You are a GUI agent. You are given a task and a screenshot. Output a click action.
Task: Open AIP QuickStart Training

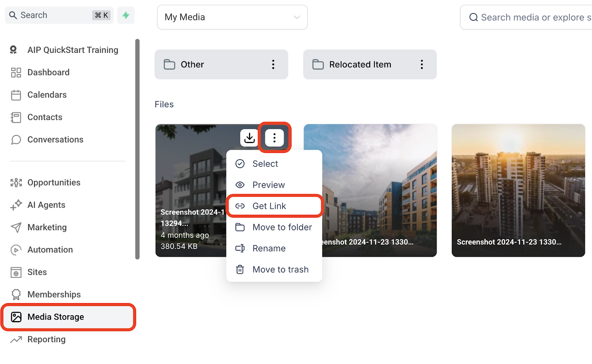tap(73, 50)
